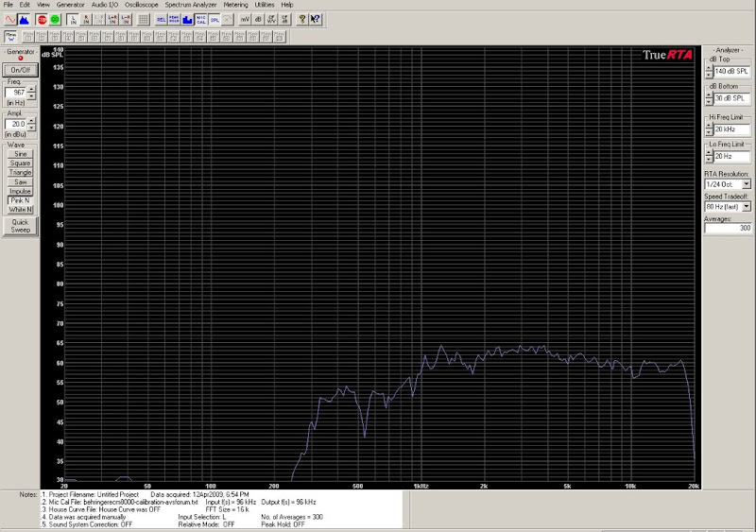Click the Quick Sweep button
756x532 pixels.
[x=20, y=225]
